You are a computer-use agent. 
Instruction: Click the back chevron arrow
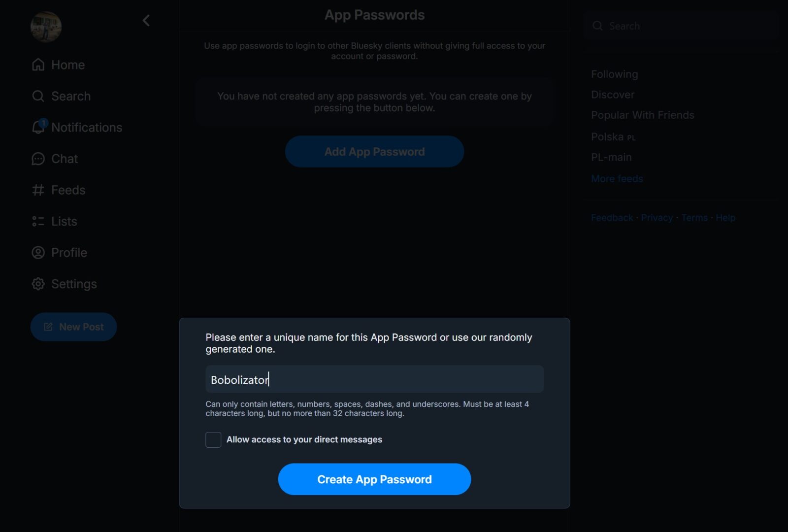(146, 21)
